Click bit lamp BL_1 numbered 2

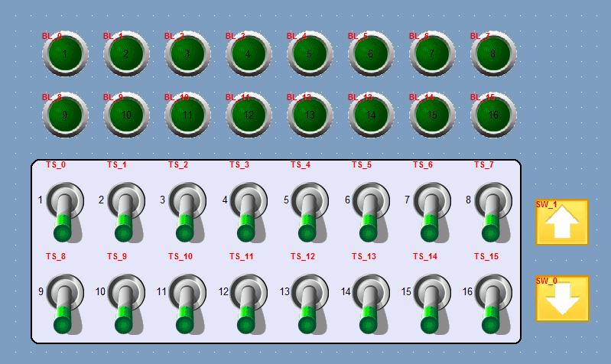click(126, 54)
